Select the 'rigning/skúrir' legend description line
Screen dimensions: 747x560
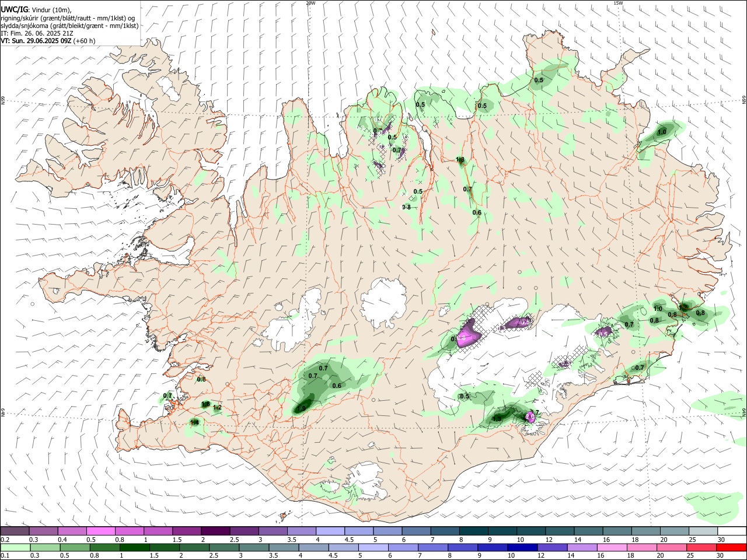pos(68,17)
